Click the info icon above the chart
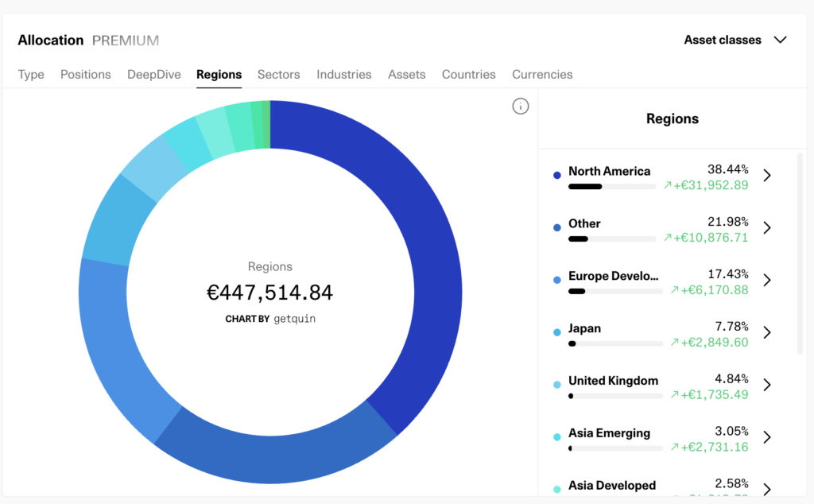The height and width of the screenshot is (504, 814). tap(521, 107)
